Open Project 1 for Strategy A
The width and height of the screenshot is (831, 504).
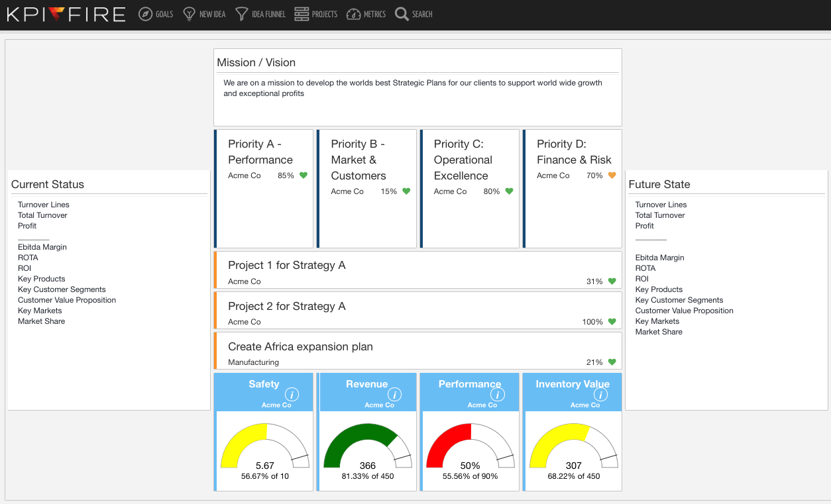tap(287, 265)
